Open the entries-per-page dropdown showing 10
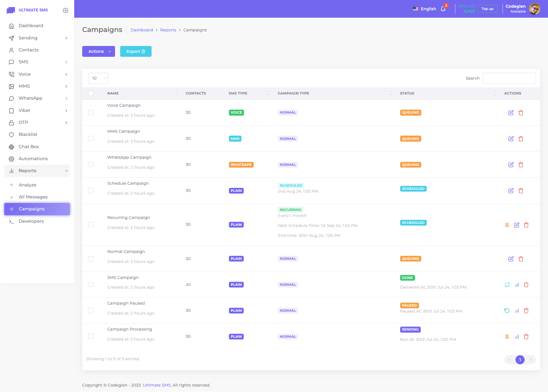 (x=98, y=78)
